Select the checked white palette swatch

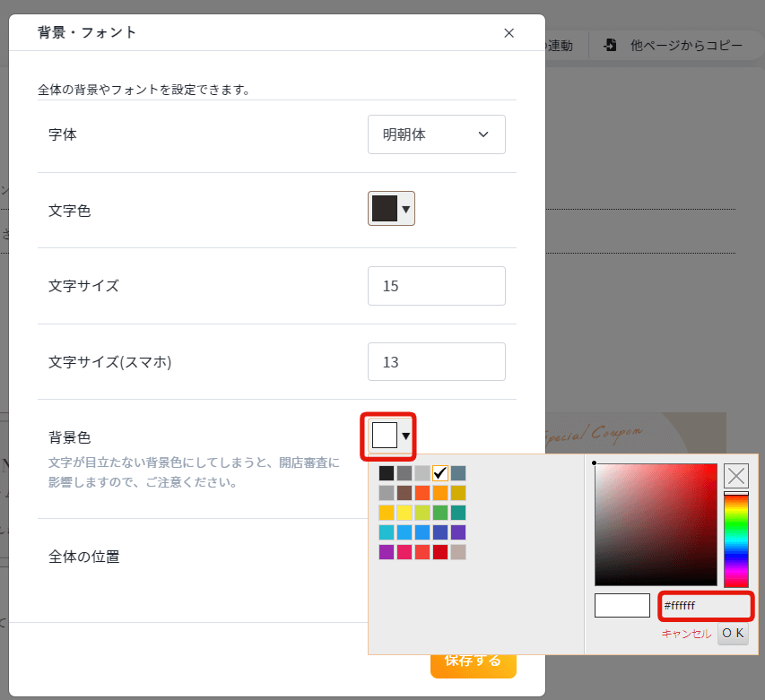pyautogui.click(x=440, y=473)
